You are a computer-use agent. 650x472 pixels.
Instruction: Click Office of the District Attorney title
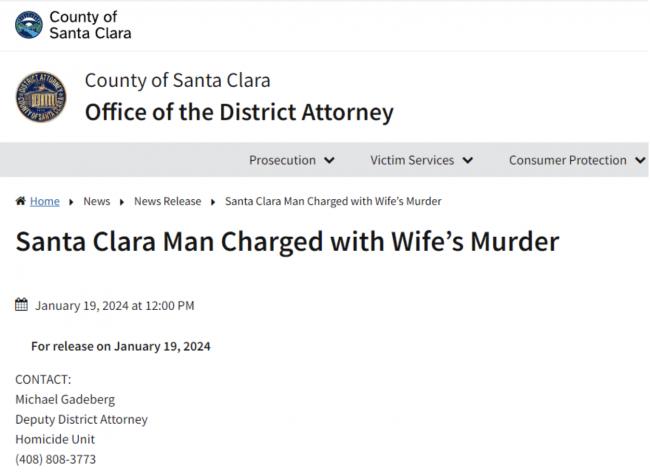[x=239, y=112]
